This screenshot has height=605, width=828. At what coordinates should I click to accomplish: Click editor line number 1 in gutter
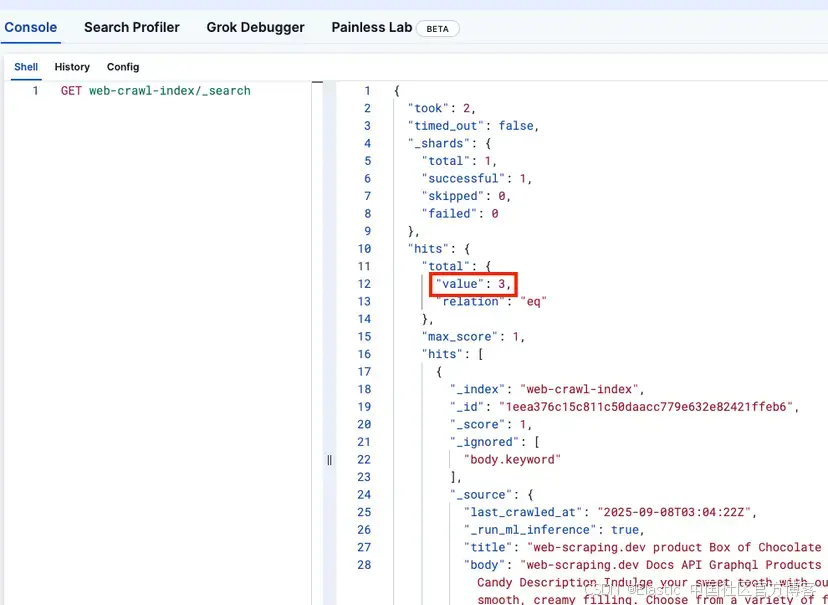(35, 91)
